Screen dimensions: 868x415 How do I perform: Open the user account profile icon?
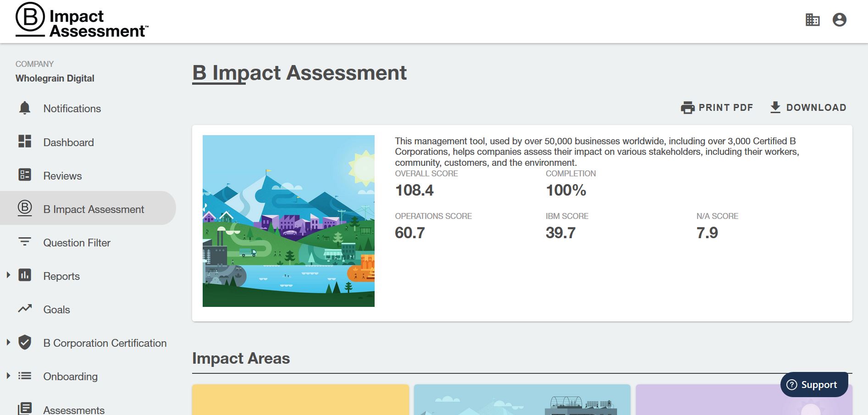pos(839,20)
